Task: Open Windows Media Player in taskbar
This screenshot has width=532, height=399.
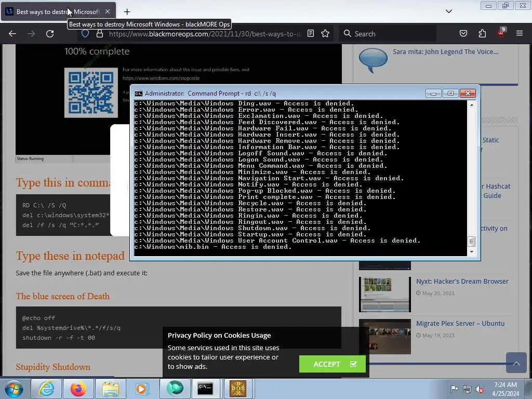Action: click(142, 389)
